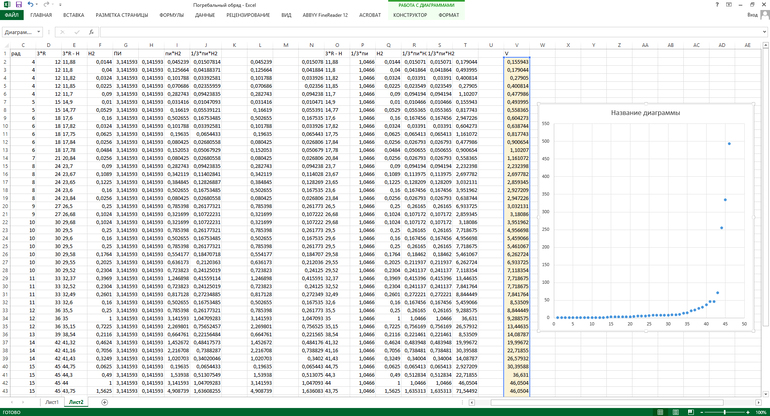The height and width of the screenshot is (416, 770).
Task: Click the Insert Function fx icon
Action: [x=91, y=32]
